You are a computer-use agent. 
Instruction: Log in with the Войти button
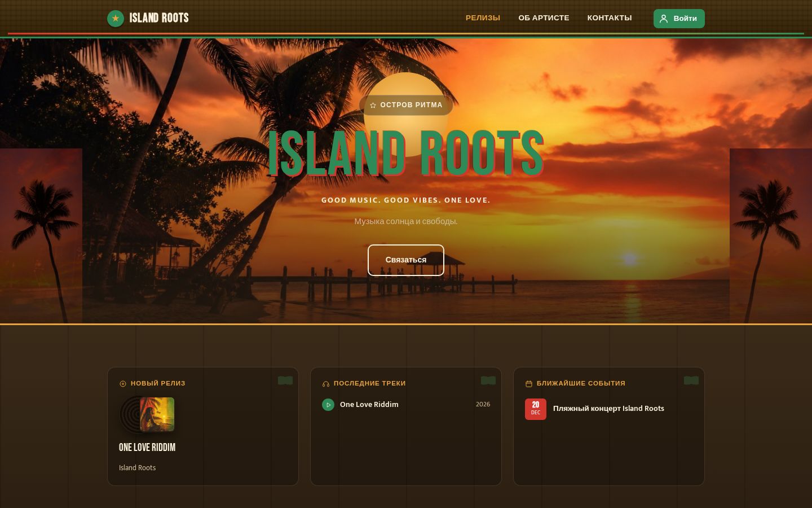coord(679,19)
